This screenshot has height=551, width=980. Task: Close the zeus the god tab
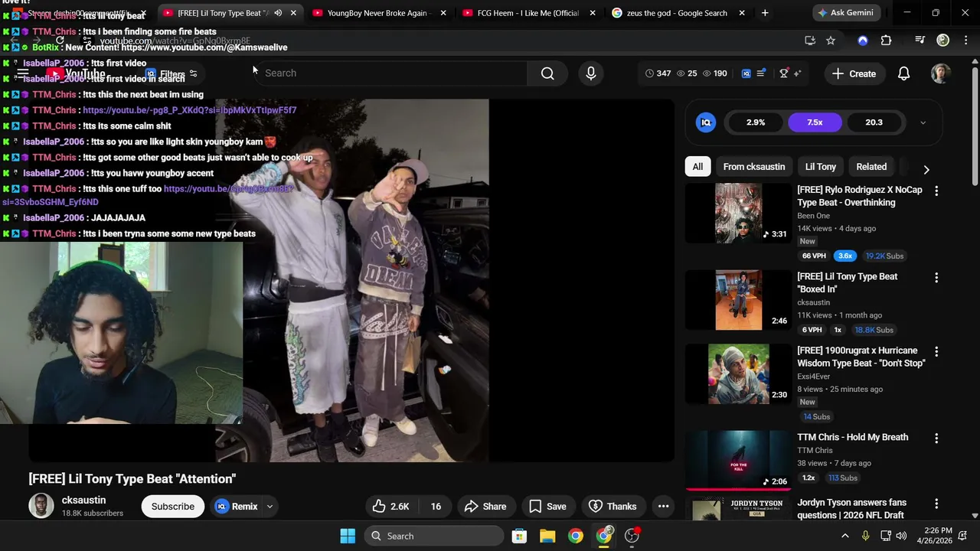tap(741, 13)
